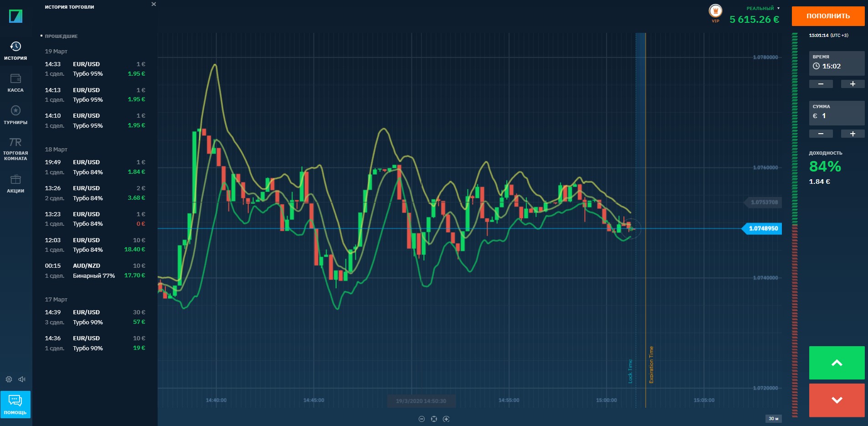Click the Lock Time line label
The image size is (868, 426).
[630, 371]
